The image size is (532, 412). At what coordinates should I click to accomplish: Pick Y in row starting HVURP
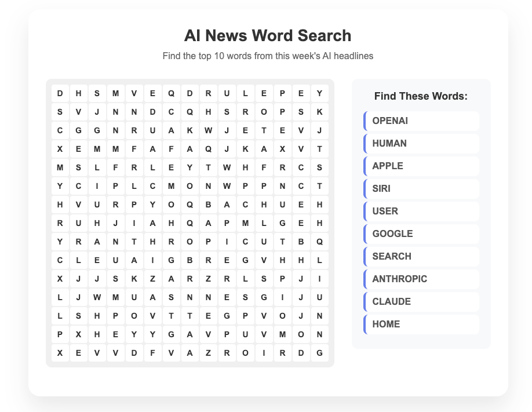pos(152,205)
